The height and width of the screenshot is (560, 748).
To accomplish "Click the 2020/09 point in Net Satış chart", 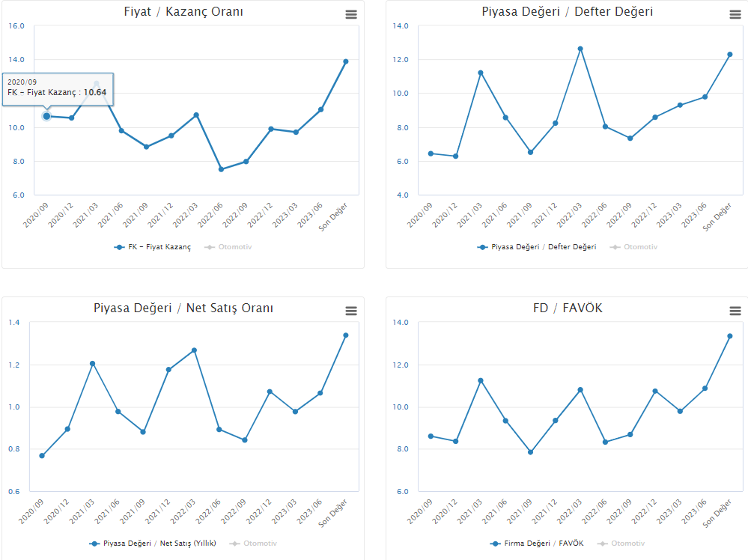I will pyautogui.click(x=42, y=455).
